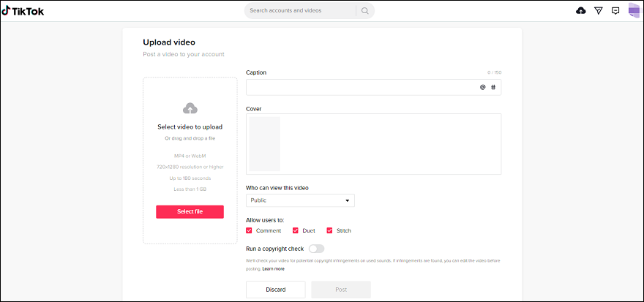The width and height of the screenshot is (644, 302).
Task: Click the gray upload cloud icon
Action: tap(190, 108)
